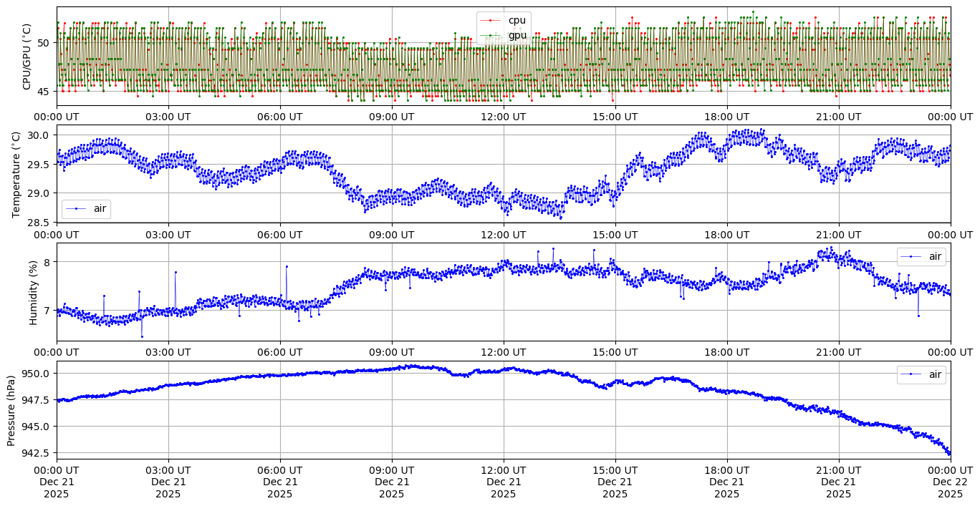Click the 30.0 tick on Temperature axis
The image size is (980, 506).
(x=38, y=135)
